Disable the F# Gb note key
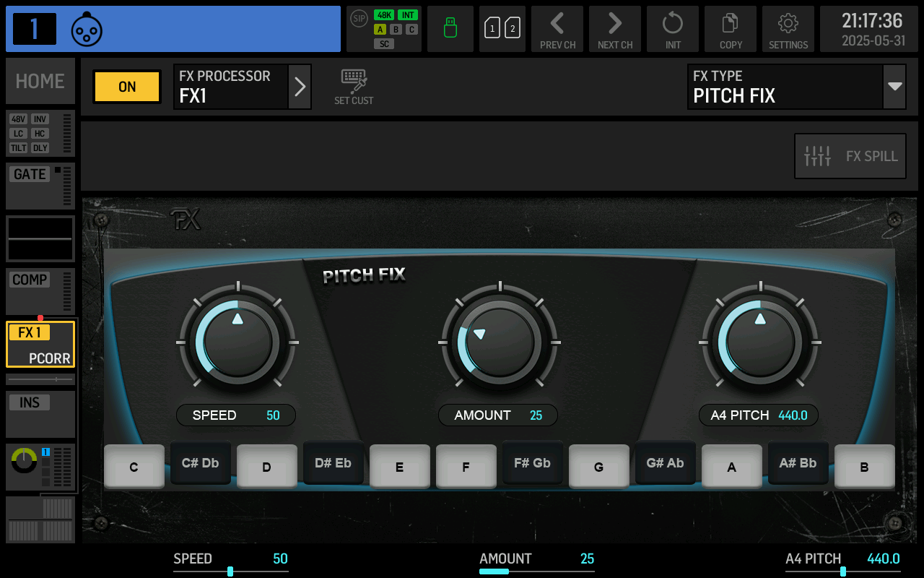The width and height of the screenshot is (924, 578). tap(532, 464)
